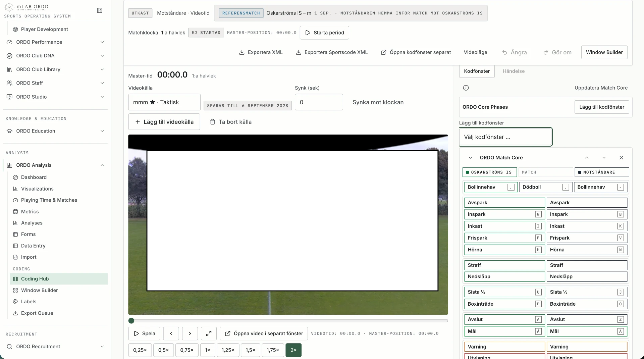Close the ORDO Match Core panel
644x359 pixels.
tap(621, 158)
